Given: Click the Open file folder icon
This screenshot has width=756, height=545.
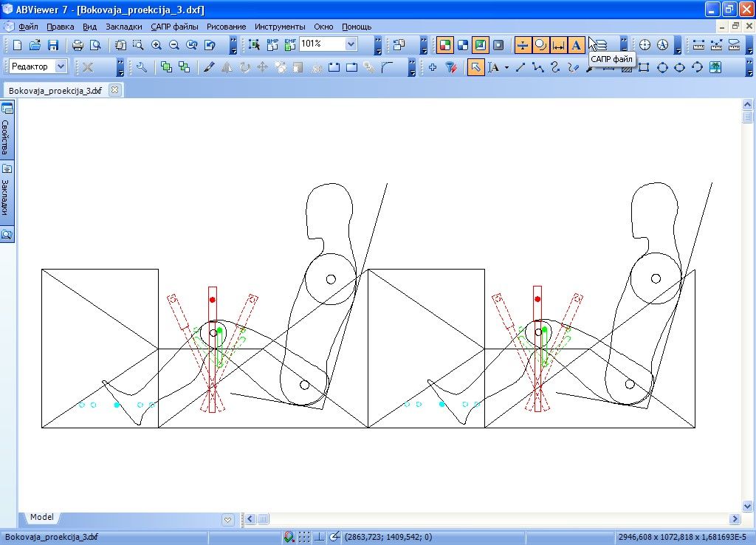Looking at the screenshot, I should [34, 45].
